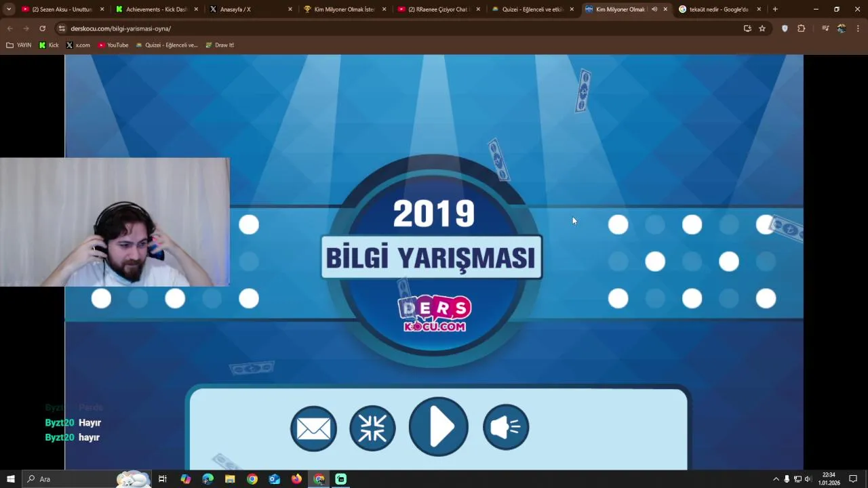Image resolution: width=868 pixels, height=488 pixels.
Task: Open the YAYIN bookmarks folder
Action: tap(19, 45)
